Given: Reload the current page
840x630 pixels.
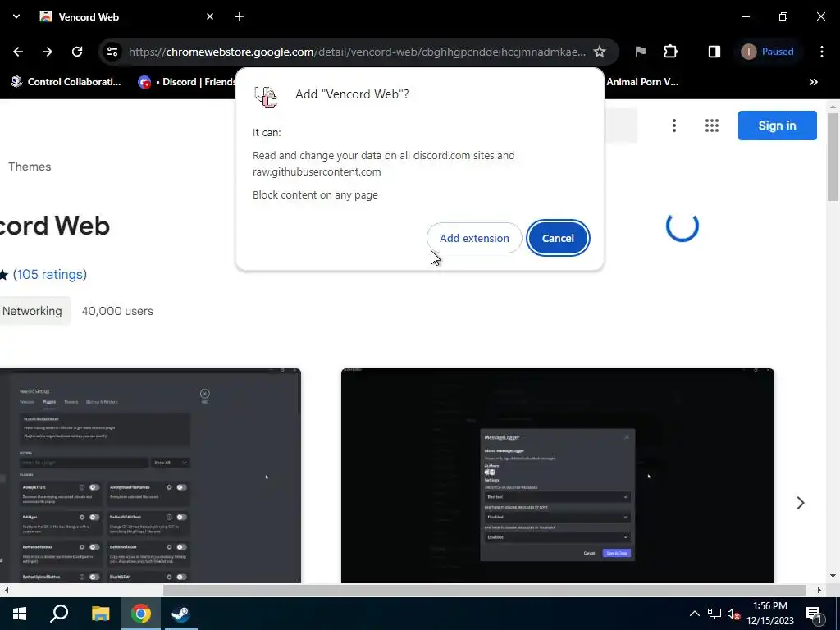Looking at the screenshot, I should pyautogui.click(x=77, y=52).
